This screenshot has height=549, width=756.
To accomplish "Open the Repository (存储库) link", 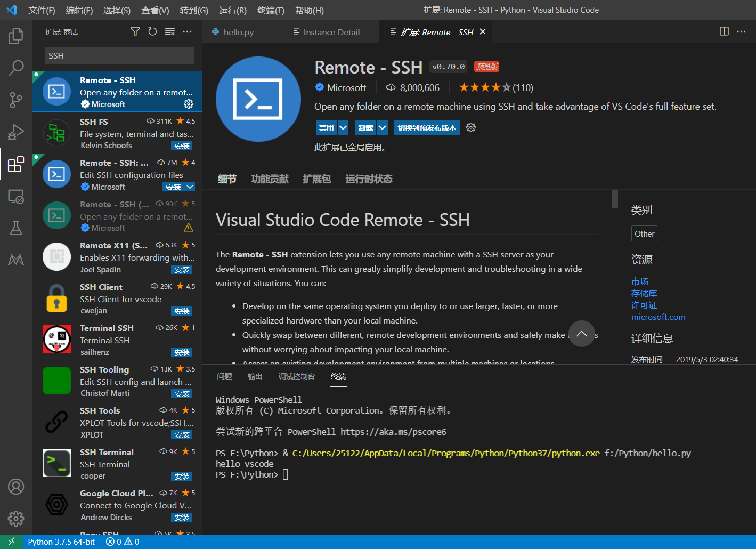I will tap(644, 293).
